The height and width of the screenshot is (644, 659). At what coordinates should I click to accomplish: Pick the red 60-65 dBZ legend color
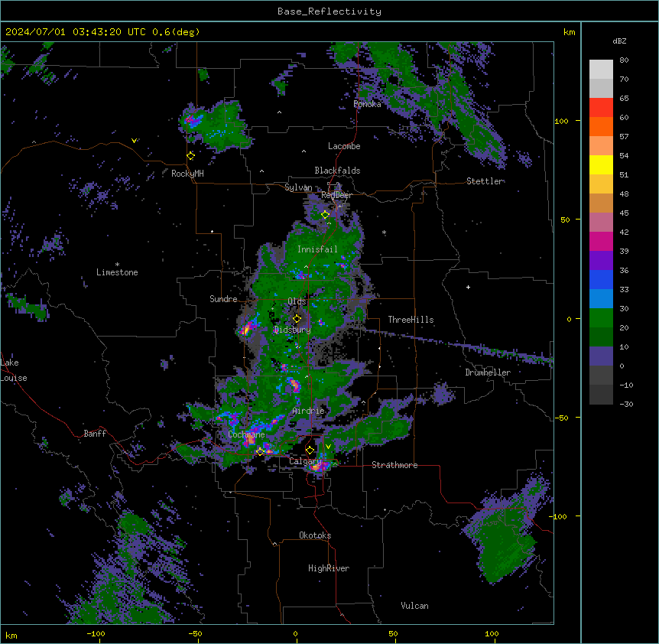(601, 108)
